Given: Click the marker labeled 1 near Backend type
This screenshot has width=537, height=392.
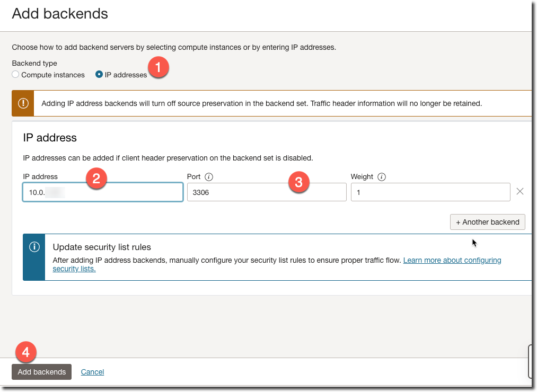Looking at the screenshot, I should coord(159,67).
